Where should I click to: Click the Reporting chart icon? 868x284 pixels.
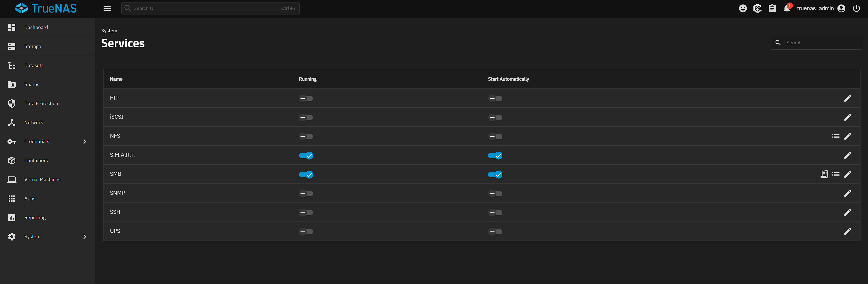[12, 217]
